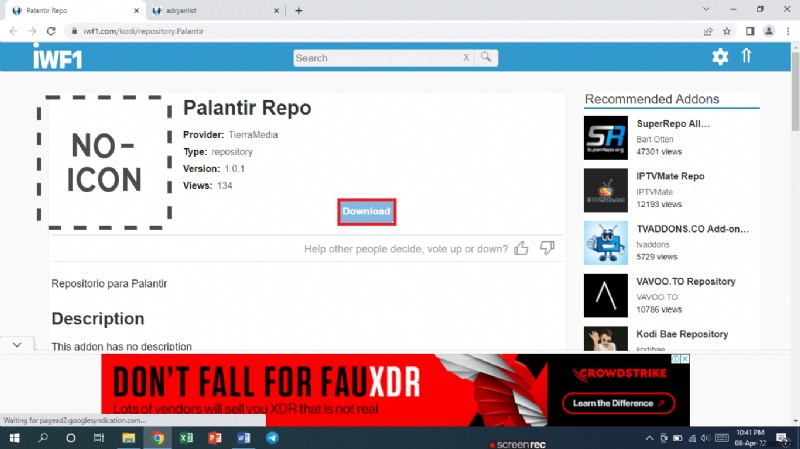This screenshot has height=449, width=800.
Task: Reload the current page
Action: 51,31
